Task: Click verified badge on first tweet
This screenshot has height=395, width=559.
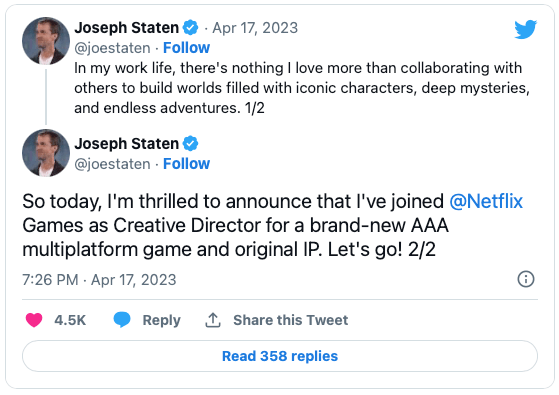Action: pos(190,27)
